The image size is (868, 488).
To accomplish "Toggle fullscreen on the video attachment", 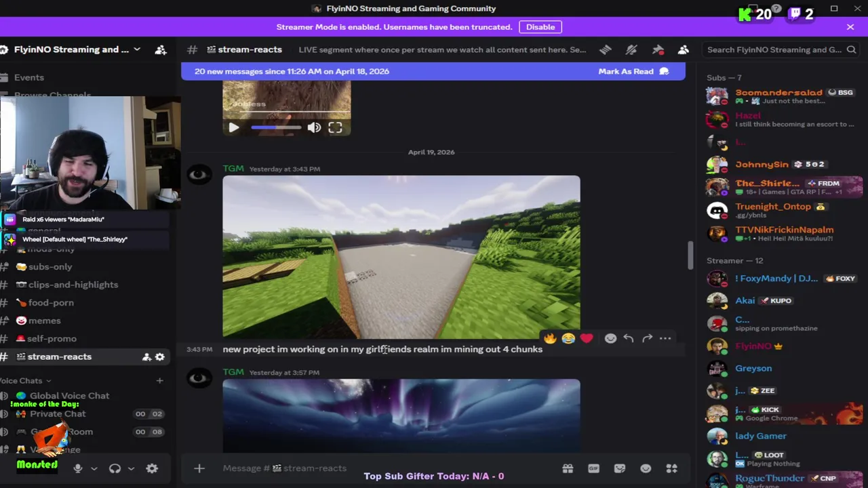I will click(335, 127).
